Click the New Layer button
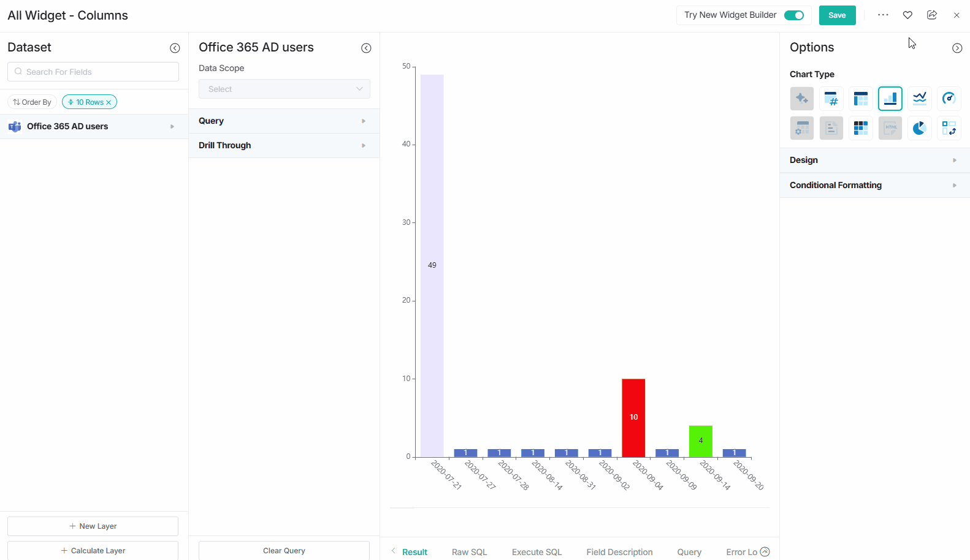Image resolution: width=970 pixels, height=560 pixels. (x=93, y=526)
